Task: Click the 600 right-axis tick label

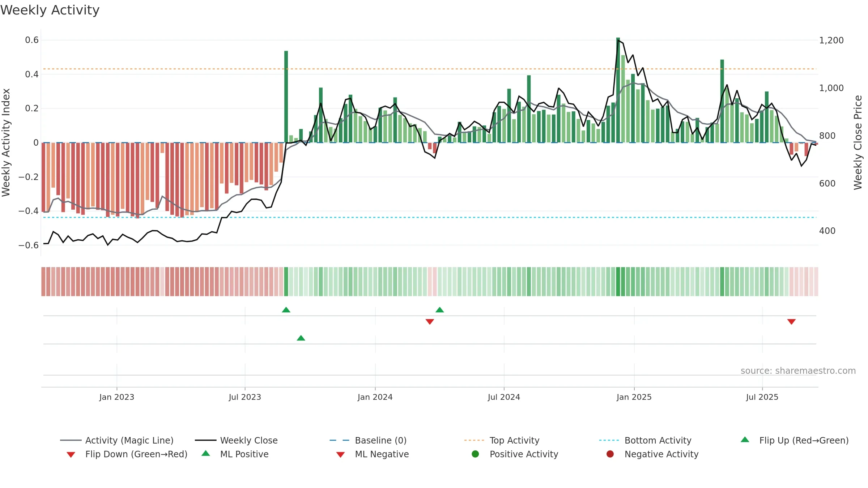Action: click(x=827, y=184)
